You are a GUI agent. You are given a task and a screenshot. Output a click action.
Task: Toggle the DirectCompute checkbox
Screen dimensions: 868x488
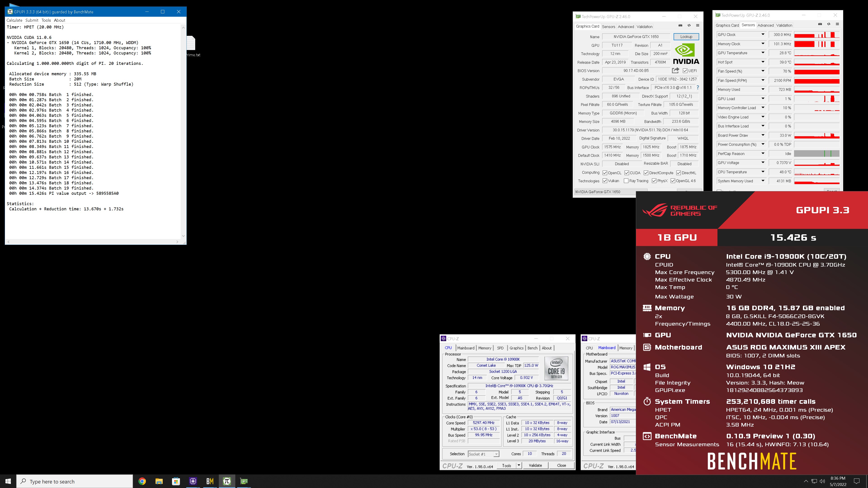point(646,173)
